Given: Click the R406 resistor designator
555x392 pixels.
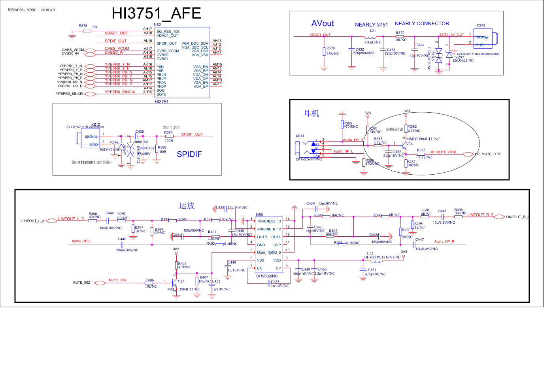Looking at the screenshot, I should coord(149,280).
